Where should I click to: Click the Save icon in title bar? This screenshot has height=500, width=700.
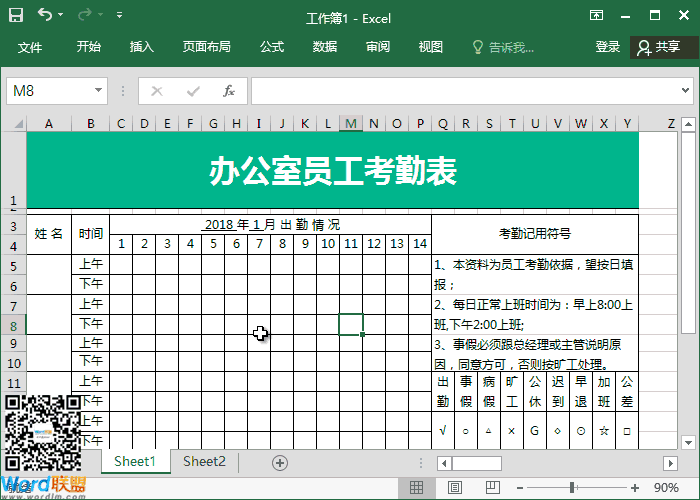(x=16, y=15)
